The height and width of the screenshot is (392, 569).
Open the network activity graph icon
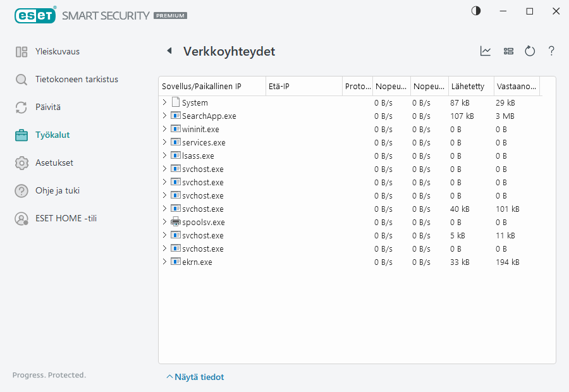[486, 51]
